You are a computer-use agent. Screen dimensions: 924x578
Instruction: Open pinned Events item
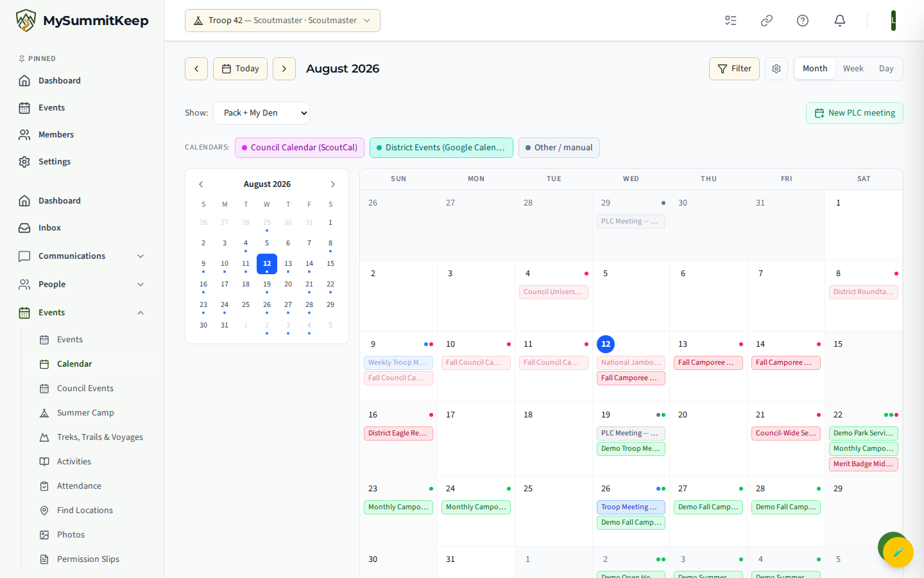tap(82, 108)
